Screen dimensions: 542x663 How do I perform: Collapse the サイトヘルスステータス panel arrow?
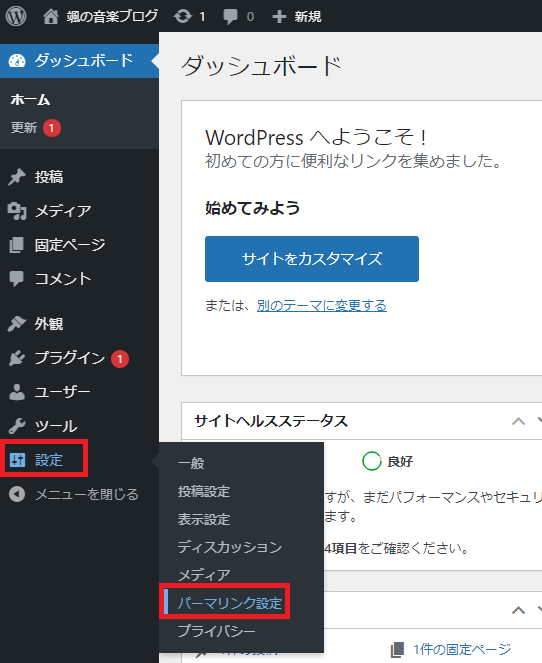pyautogui.click(x=518, y=421)
